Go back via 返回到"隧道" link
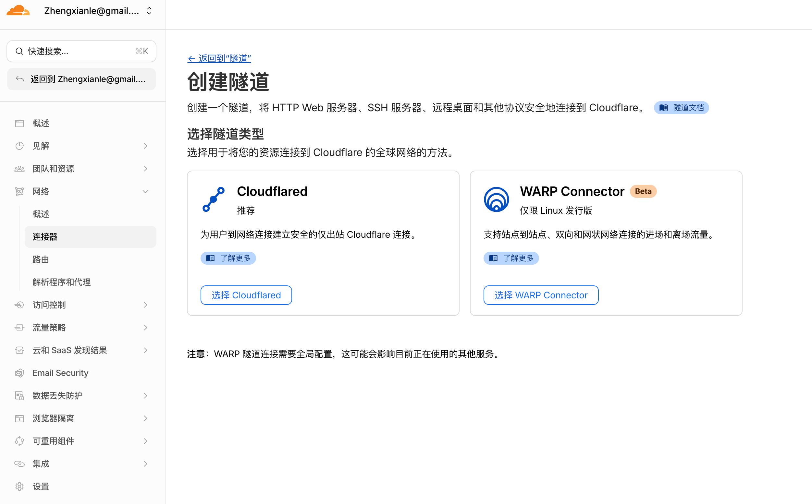812x504 pixels. pos(219,59)
